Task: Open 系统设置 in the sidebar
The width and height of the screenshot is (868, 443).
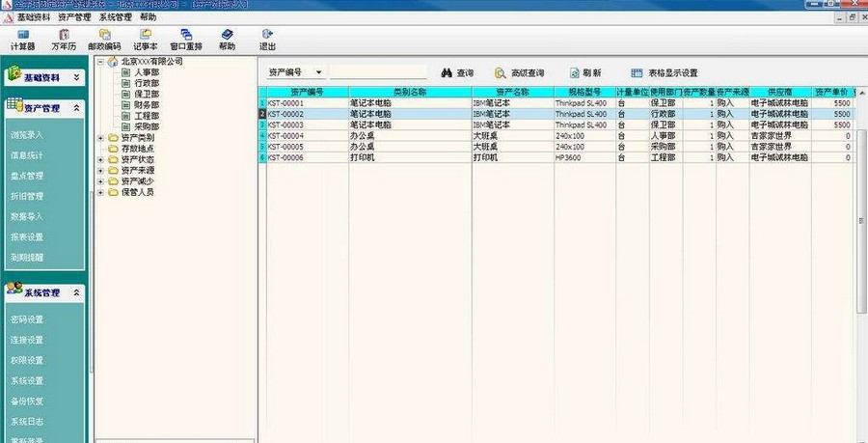Action: [27, 381]
